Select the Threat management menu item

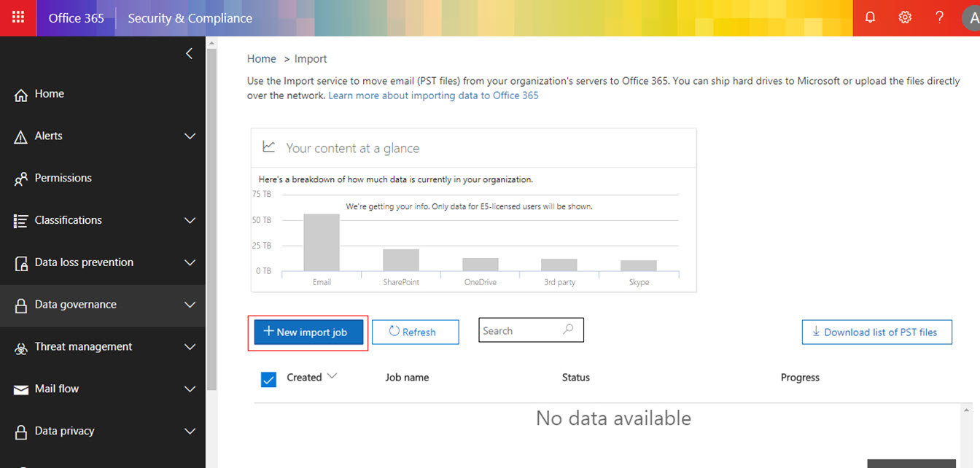pos(103,347)
